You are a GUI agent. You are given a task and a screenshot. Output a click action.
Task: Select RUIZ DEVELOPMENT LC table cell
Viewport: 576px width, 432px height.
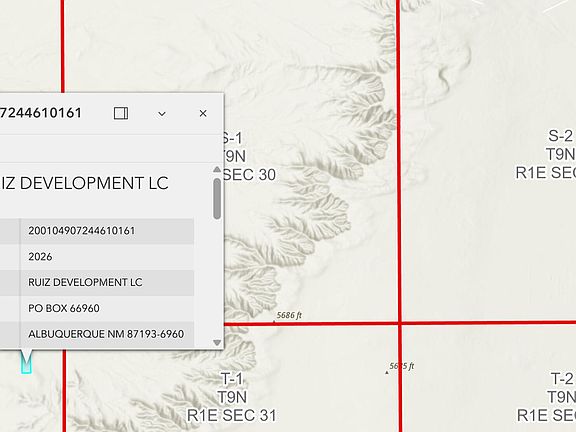click(x=107, y=282)
